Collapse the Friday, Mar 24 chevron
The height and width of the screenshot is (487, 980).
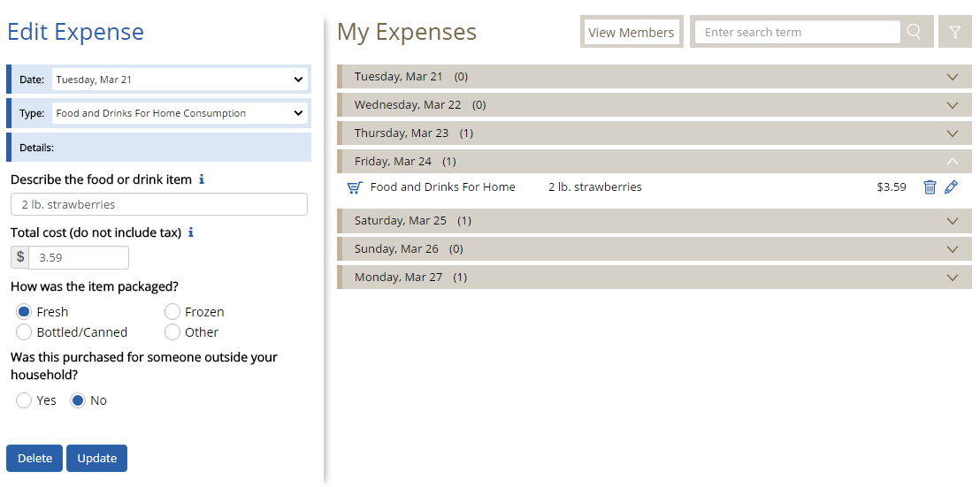[x=953, y=162]
